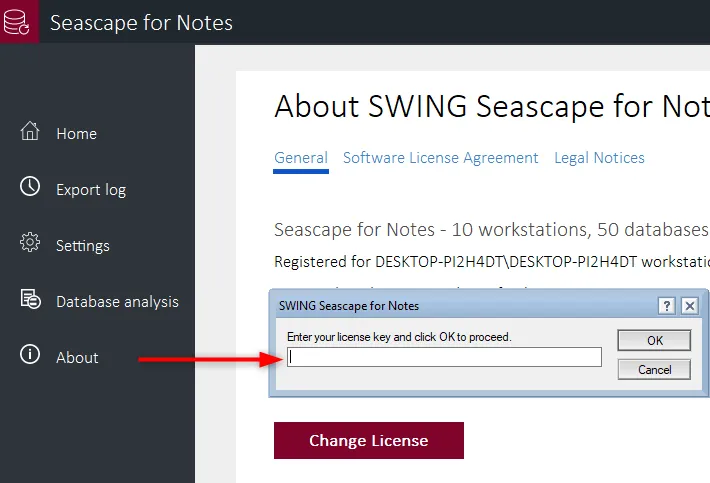Switch to the General tab

[x=301, y=158]
